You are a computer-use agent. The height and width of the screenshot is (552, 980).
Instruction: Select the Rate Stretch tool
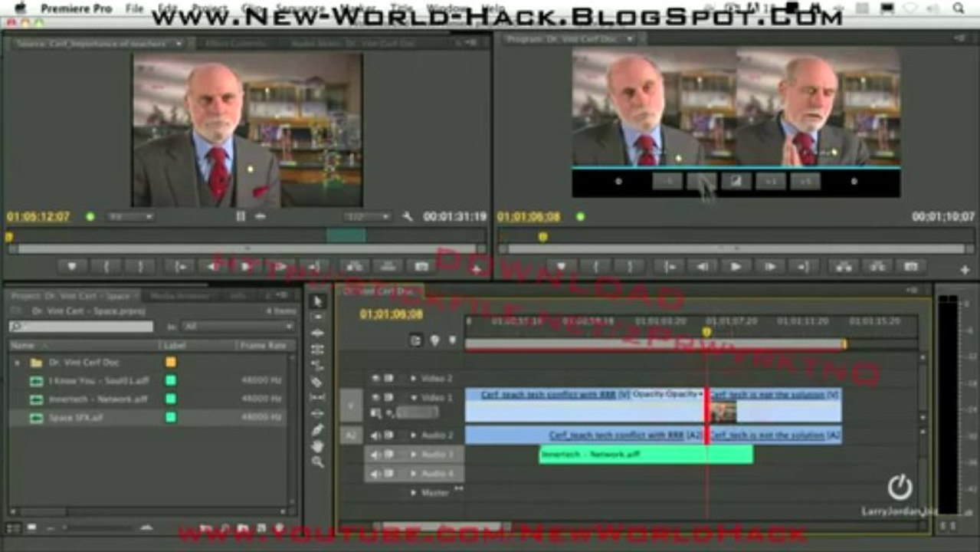pos(318,366)
